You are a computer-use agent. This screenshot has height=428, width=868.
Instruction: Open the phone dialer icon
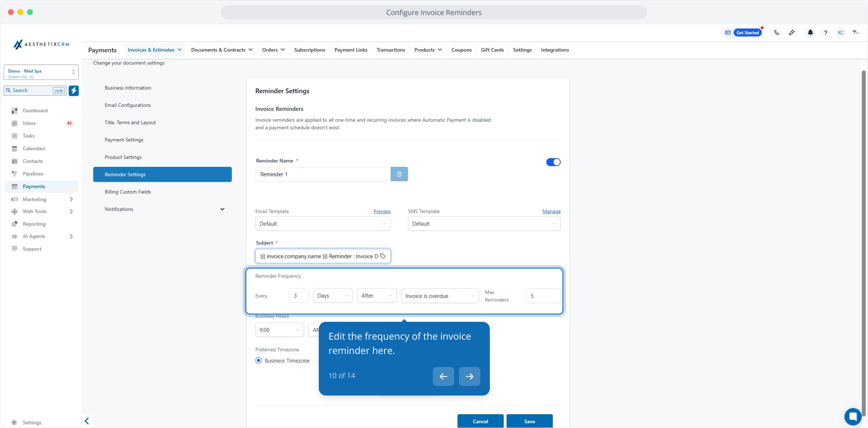pyautogui.click(x=777, y=32)
